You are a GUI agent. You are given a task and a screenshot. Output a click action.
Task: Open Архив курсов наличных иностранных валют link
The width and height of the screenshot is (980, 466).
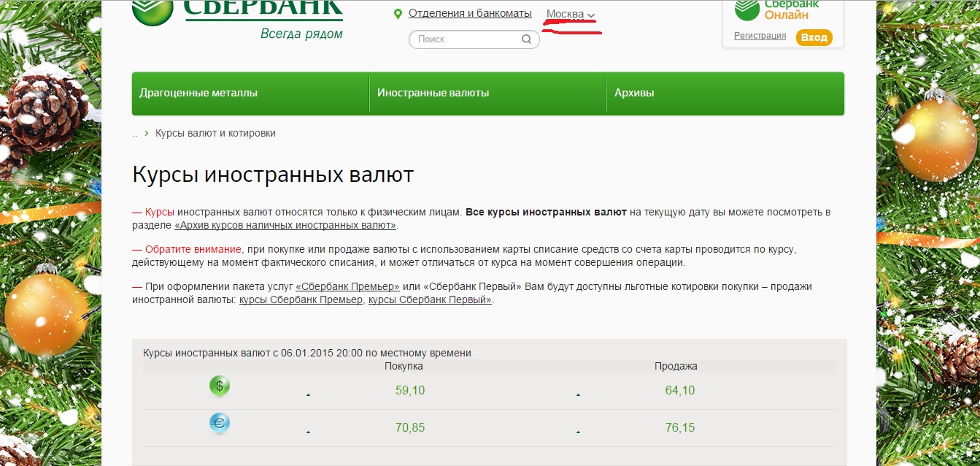pyautogui.click(x=285, y=226)
